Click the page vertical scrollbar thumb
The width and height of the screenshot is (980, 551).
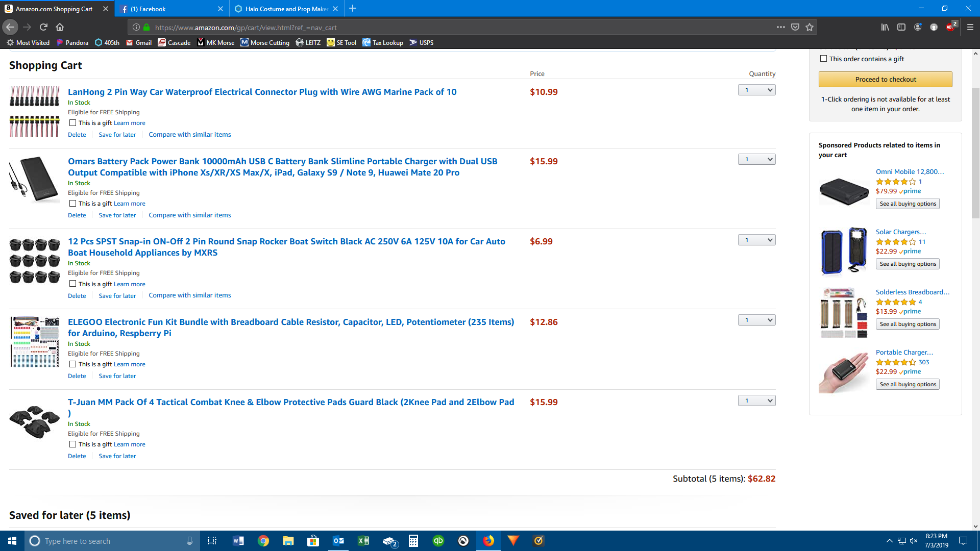pyautogui.click(x=975, y=153)
